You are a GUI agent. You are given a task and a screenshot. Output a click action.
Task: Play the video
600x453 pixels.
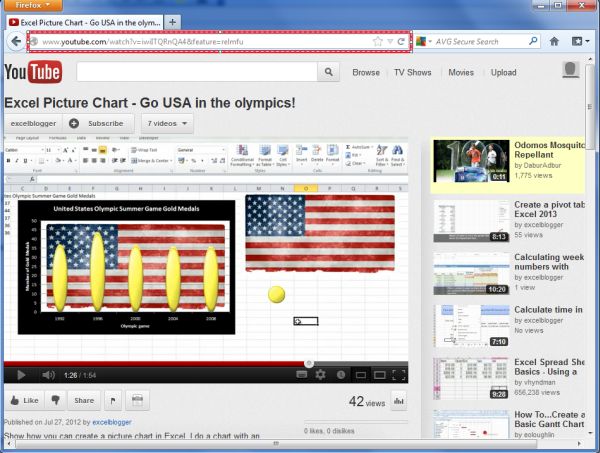pos(21,375)
